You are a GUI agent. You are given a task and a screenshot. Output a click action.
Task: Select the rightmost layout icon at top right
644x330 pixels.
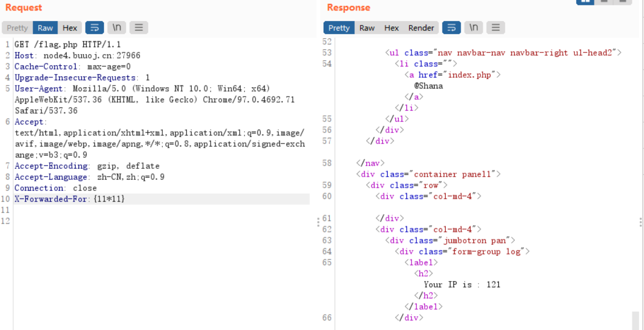tap(622, 2)
